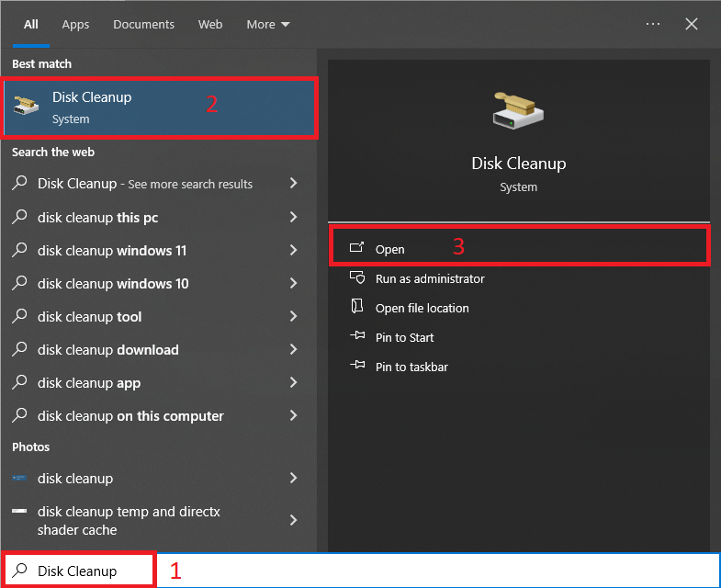Expand 'disk cleanup temp and directx' photo result
Screen dimensions: 721x588
pos(293,521)
